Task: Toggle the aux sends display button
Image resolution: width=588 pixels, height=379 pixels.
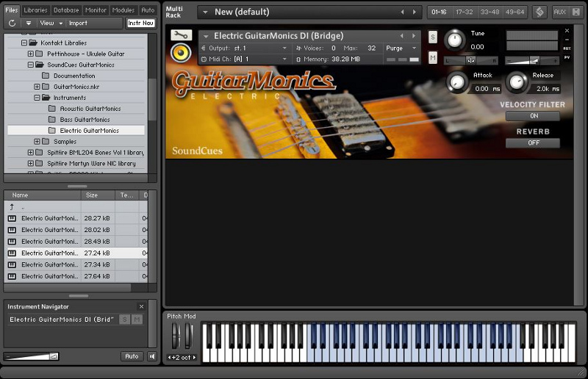Action: tap(567, 48)
